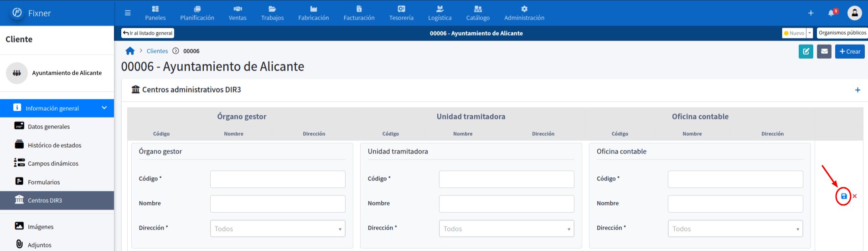
Task: Open the Fabricación menu
Action: tap(313, 13)
